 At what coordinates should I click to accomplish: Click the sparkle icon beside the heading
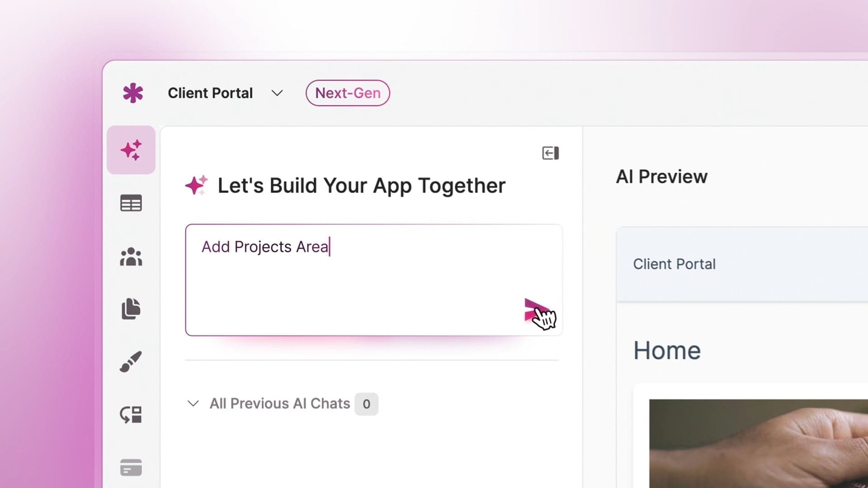pyautogui.click(x=196, y=185)
